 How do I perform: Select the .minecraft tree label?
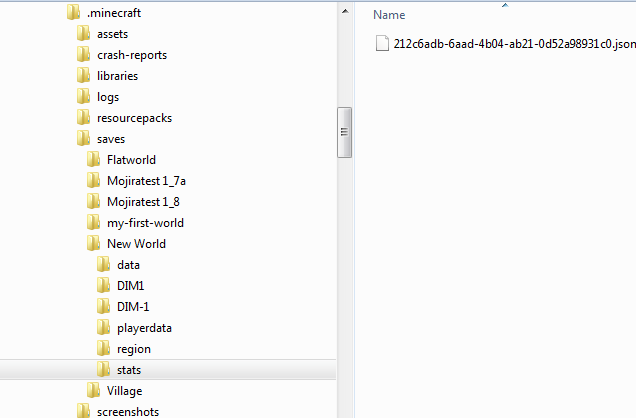[x=114, y=13]
